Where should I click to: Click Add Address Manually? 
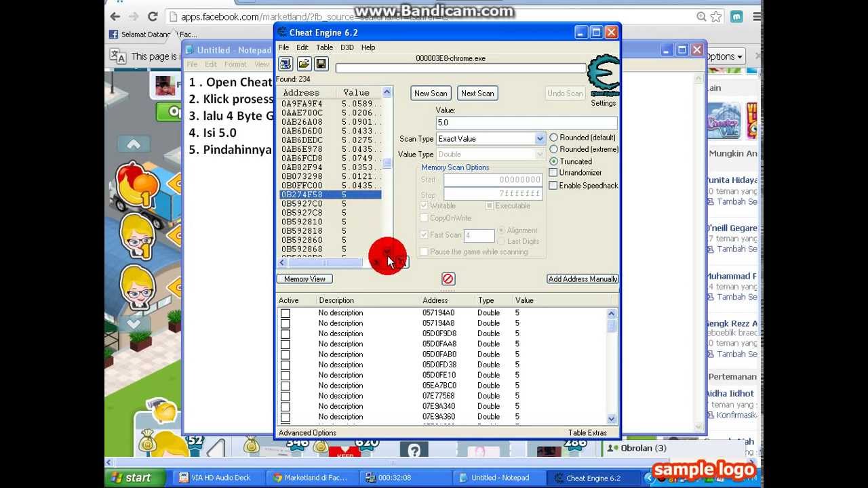click(583, 279)
